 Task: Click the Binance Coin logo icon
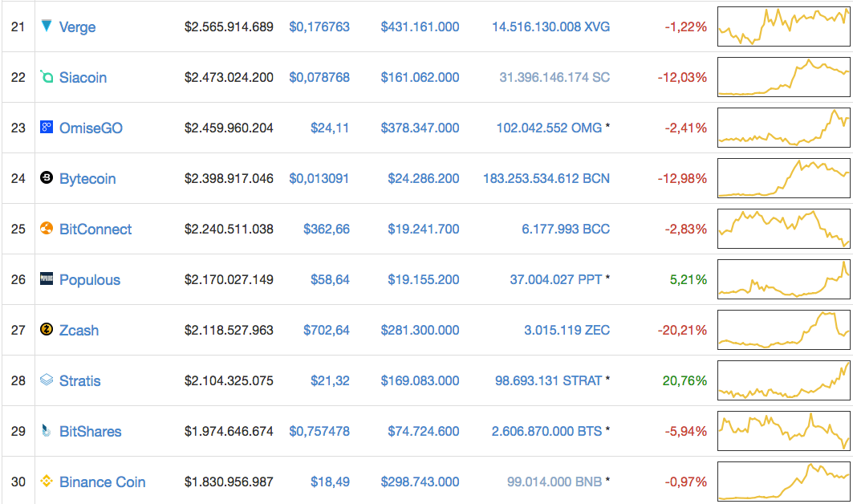pyautogui.click(x=47, y=482)
